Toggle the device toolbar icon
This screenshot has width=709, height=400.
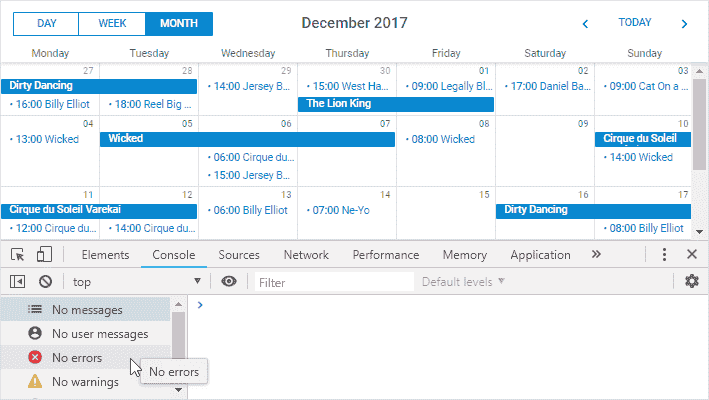tap(44, 254)
